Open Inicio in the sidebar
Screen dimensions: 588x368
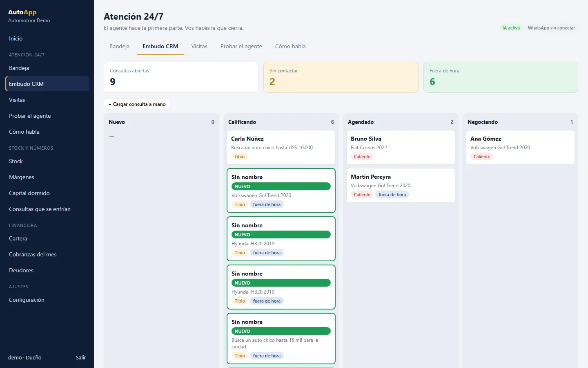point(47,38)
